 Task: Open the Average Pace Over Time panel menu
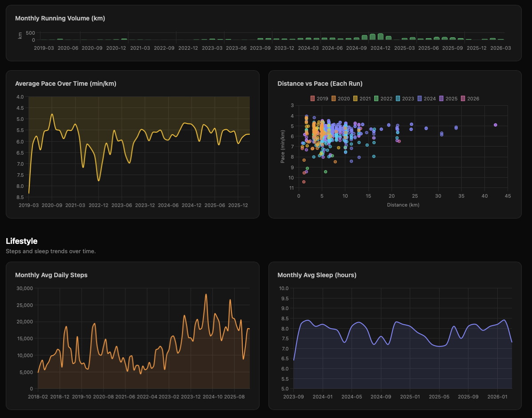tap(66, 84)
